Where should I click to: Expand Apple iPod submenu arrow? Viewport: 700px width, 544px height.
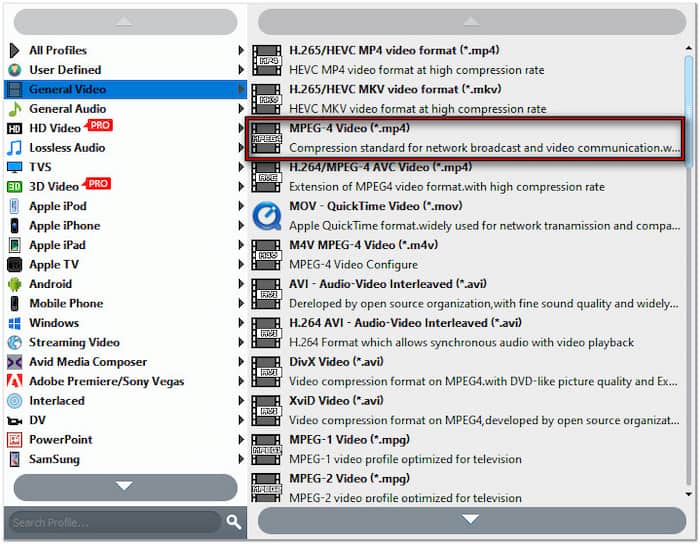[241, 206]
